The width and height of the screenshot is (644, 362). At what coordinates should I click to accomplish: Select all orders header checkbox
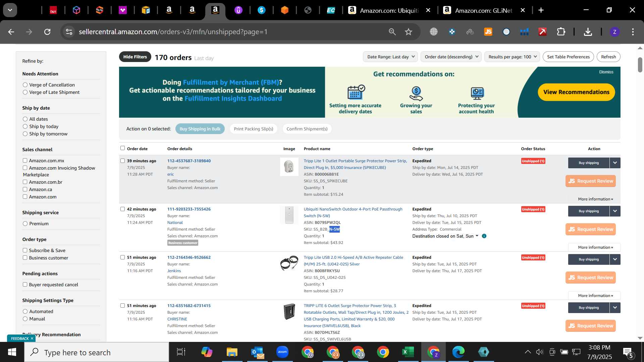click(122, 148)
